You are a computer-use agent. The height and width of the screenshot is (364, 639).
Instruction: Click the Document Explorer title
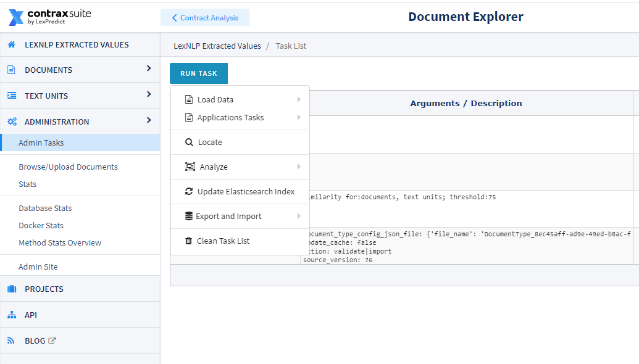[x=466, y=17]
